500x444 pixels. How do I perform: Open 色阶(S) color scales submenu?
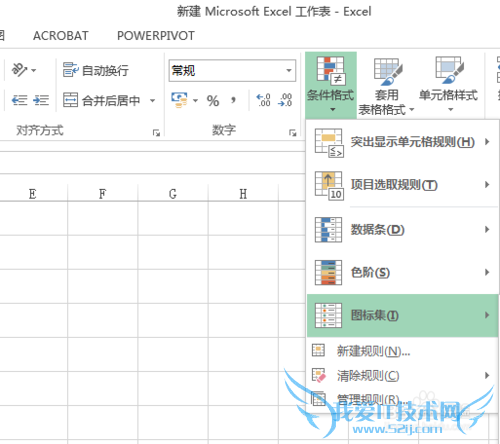(402, 272)
